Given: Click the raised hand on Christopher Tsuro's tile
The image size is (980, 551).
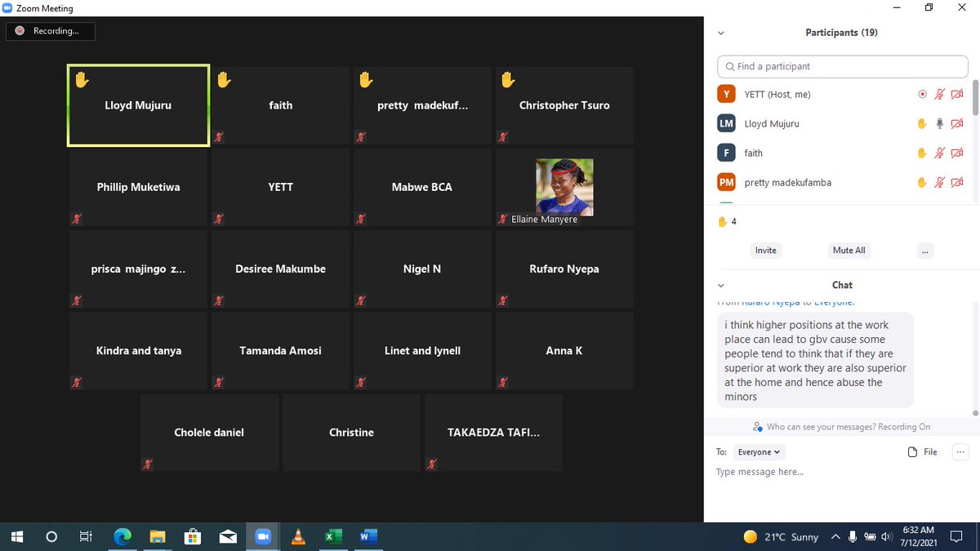Looking at the screenshot, I should (x=508, y=79).
